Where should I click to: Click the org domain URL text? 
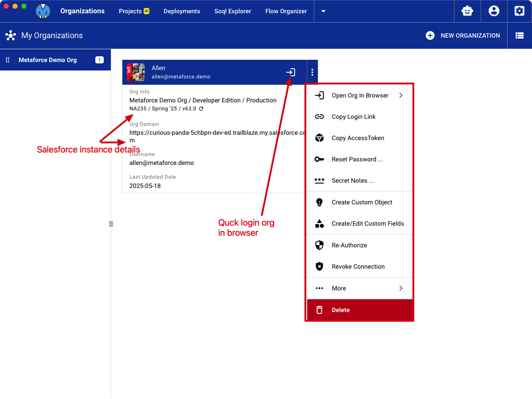click(x=218, y=136)
